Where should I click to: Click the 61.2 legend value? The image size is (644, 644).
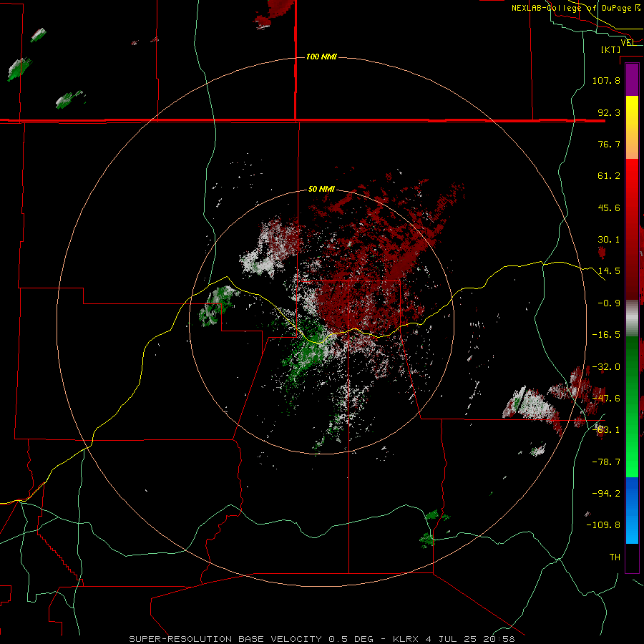(x=609, y=176)
